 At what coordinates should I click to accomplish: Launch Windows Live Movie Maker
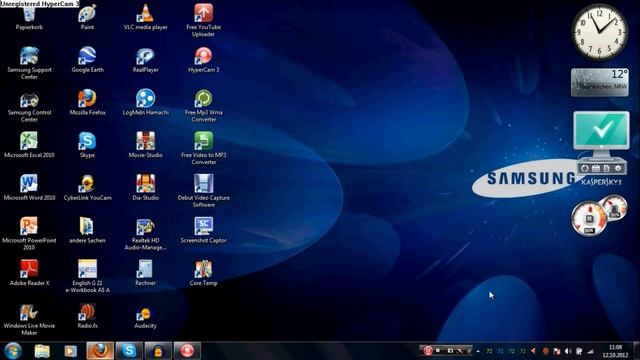[29, 319]
